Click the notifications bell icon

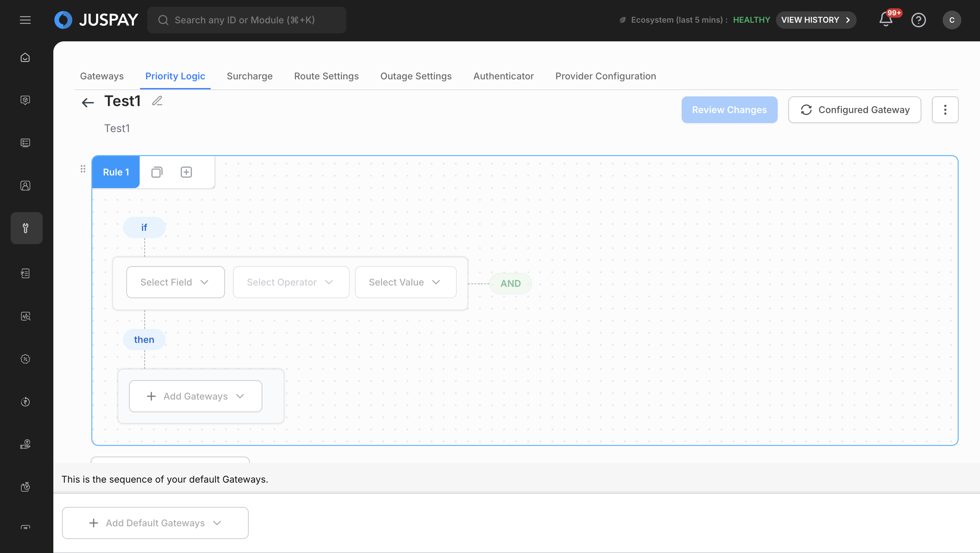[x=886, y=20]
